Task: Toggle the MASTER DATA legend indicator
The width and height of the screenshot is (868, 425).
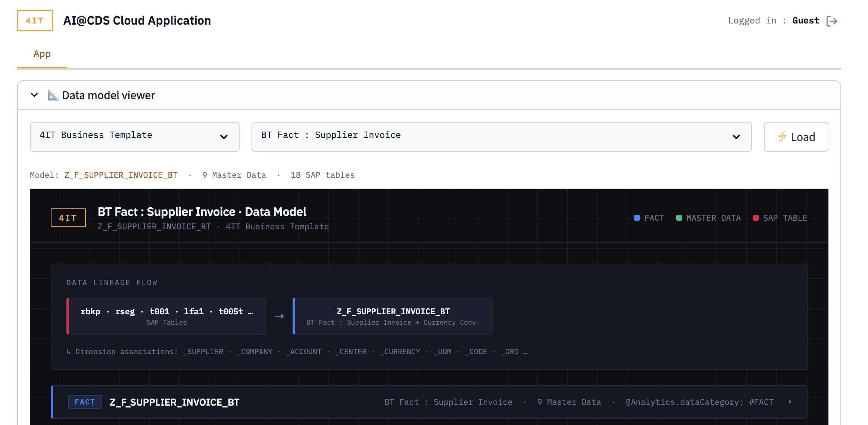Action: (x=680, y=217)
